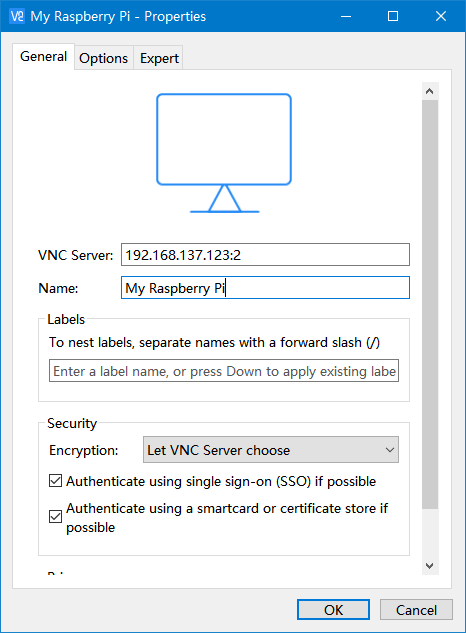Toggle smartcard or certificate store checkbox
The width and height of the screenshot is (466, 633).
click(x=55, y=517)
